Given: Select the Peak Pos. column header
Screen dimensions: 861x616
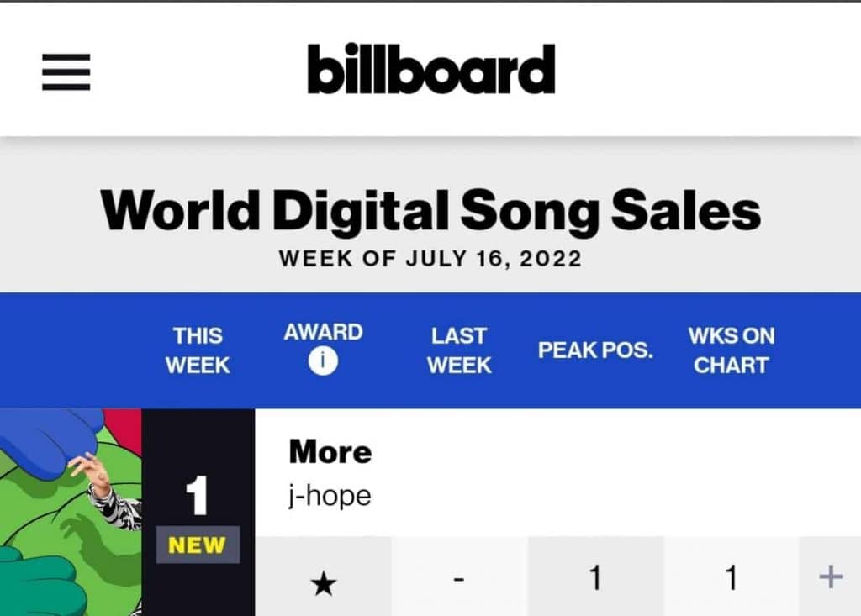Looking at the screenshot, I should [x=595, y=350].
